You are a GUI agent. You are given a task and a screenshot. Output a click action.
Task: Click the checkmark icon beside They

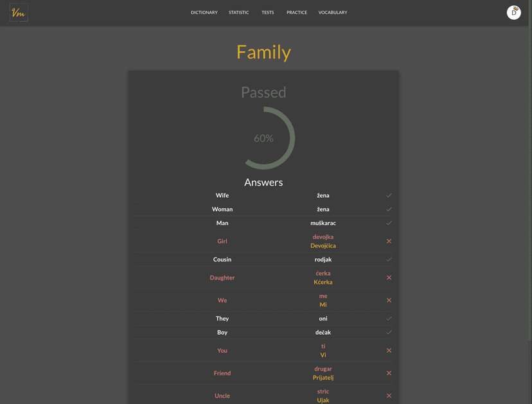click(x=389, y=319)
